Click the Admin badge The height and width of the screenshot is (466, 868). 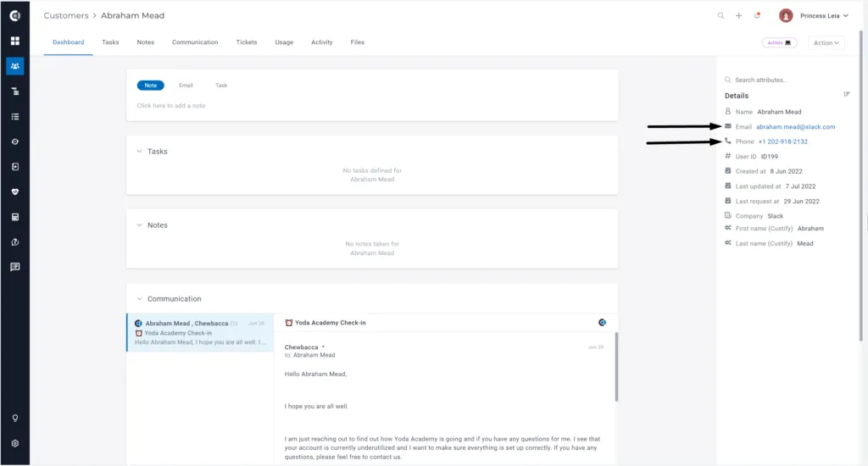click(780, 42)
